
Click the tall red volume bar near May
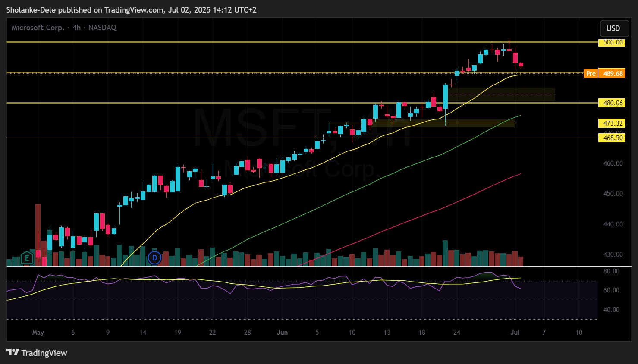point(38,235)
